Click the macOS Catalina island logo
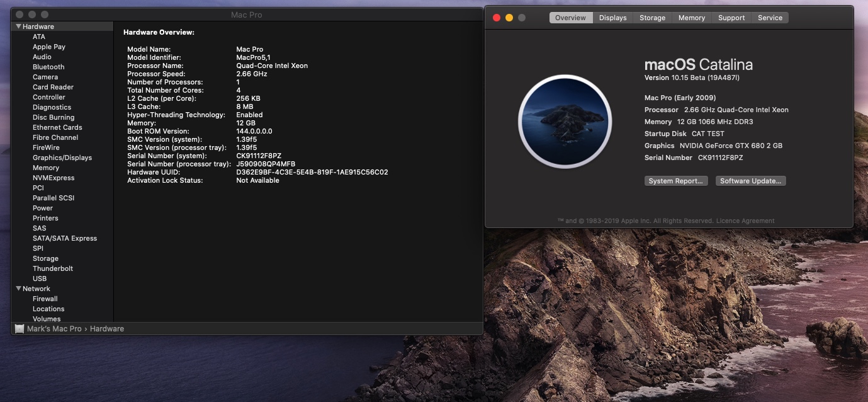868x402 pixels. tap(565, 122)
